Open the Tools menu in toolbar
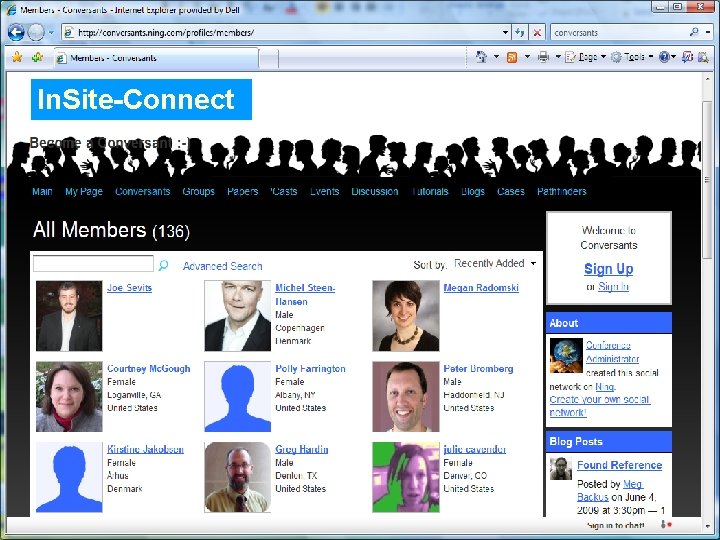Viewport: 720px width, 540px height. [632, 57]
